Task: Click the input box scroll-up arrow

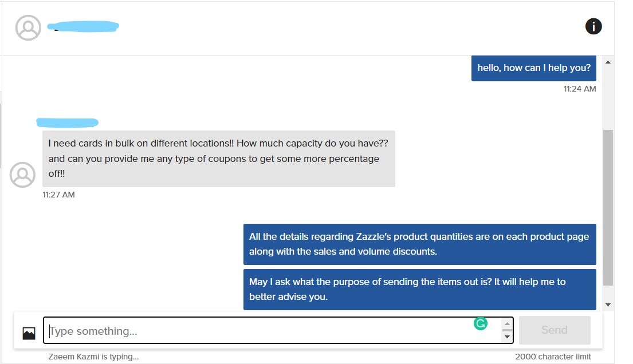Action: pyautogui.click(x=507, y=323)
